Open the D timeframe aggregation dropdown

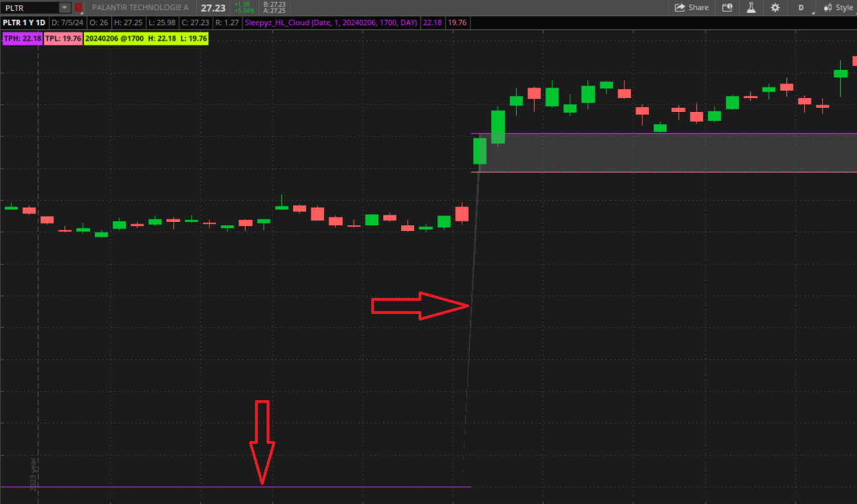tap(802, 8)
